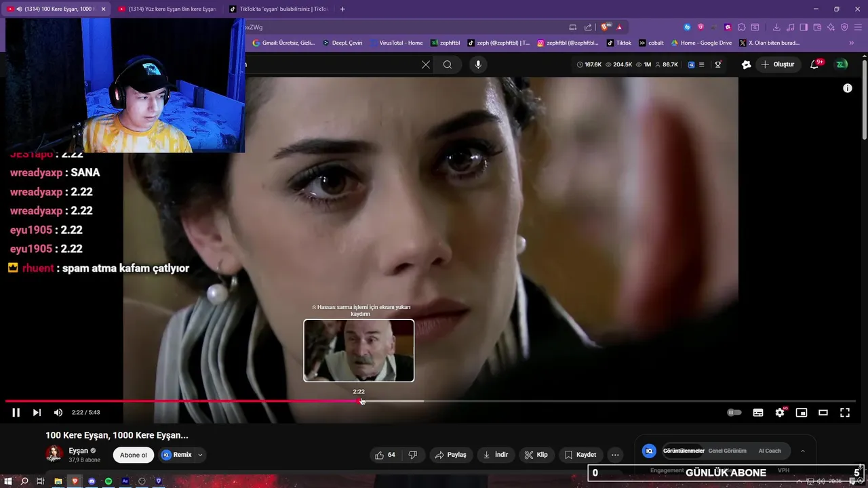Open the video in fullscreen mode
This screenshot has height=488, width=868.
[x=845, y=413]
